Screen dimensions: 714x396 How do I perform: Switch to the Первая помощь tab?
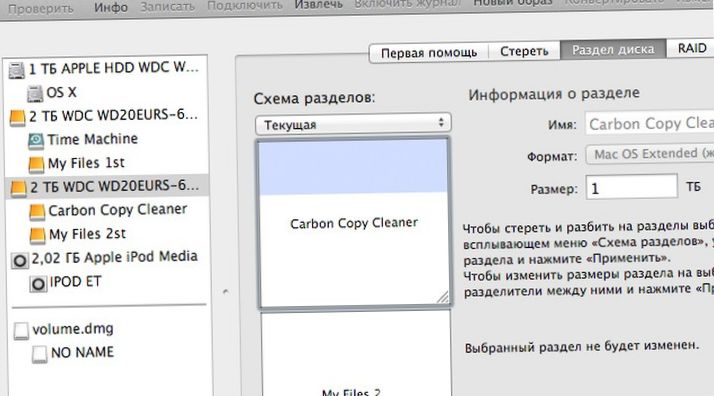(428, 53)
